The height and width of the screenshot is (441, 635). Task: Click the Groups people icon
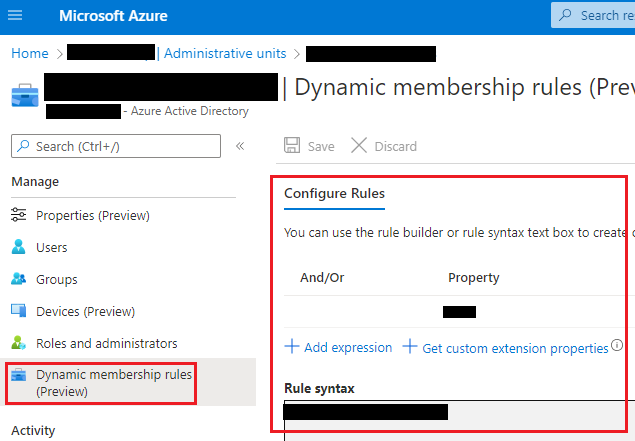19,279
